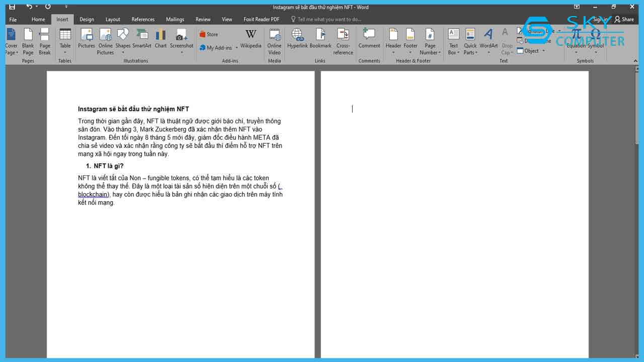Open the Office Store add-ins
Image resolution: width=644 pixels, height=362 pixels.
(209, 34)
